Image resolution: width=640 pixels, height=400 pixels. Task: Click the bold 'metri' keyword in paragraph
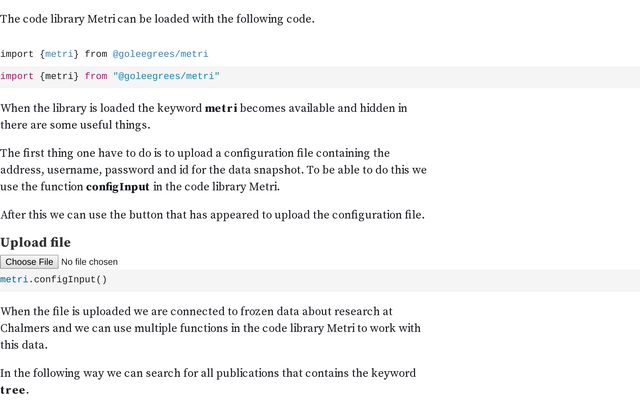point(221,108)
